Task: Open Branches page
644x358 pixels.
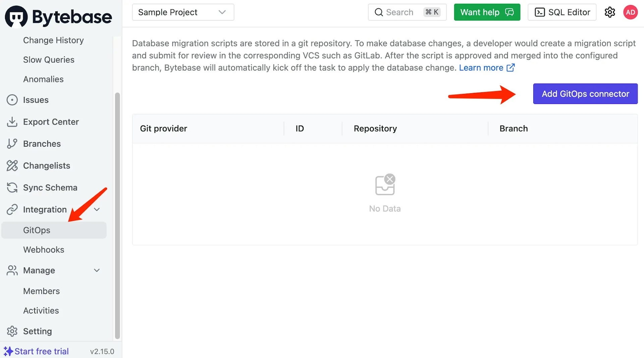Action: pos(42,144)
